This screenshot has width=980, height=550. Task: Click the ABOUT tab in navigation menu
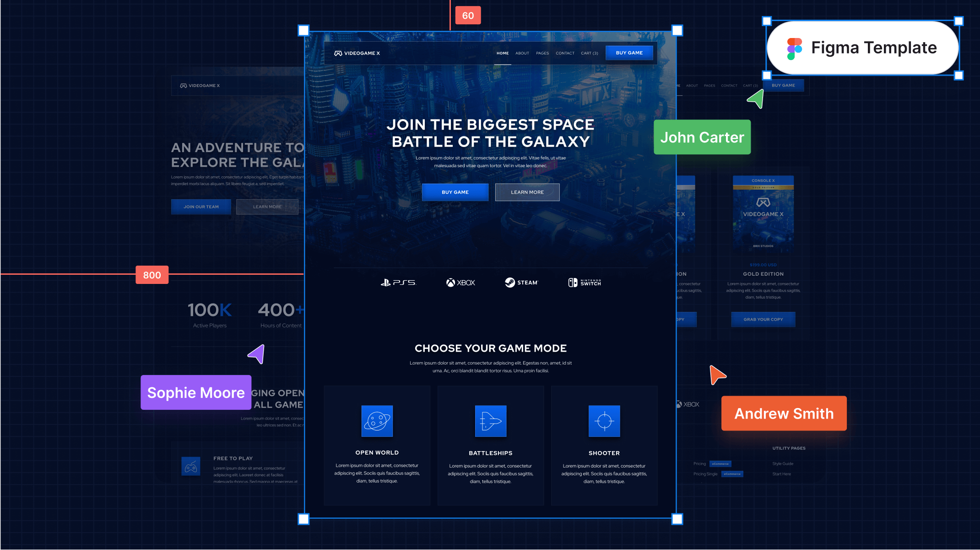tap(522, 53)
